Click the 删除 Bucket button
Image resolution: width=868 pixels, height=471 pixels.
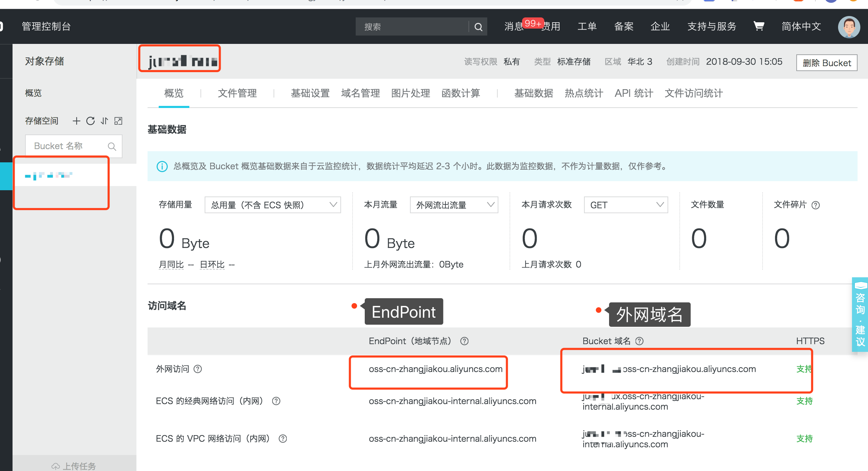pyautogui.click(x=827, y=63)
